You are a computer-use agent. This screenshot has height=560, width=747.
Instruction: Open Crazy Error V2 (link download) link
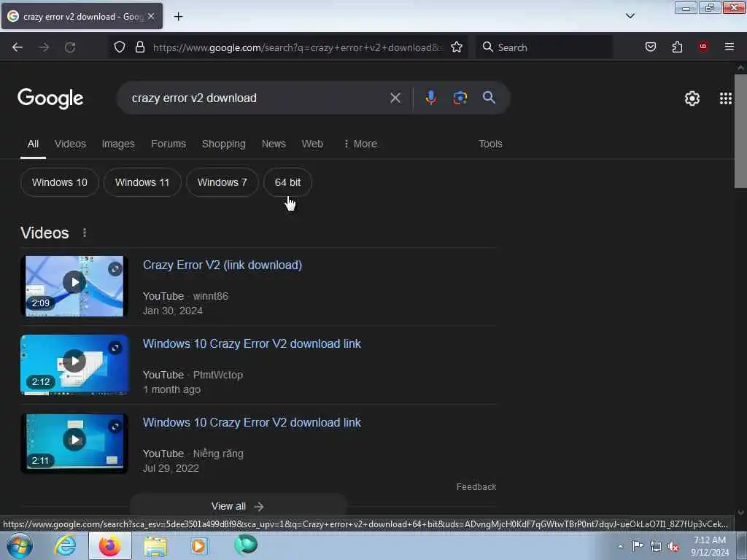point(222,265)
